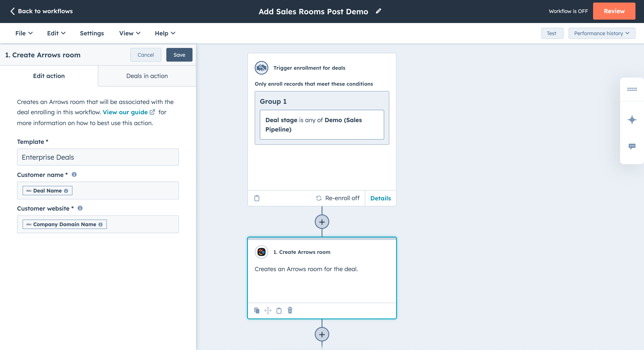Viewport: 644px width, 350px height.
Task: Open the comments chat bubble icon
Action: coord(632,146)
